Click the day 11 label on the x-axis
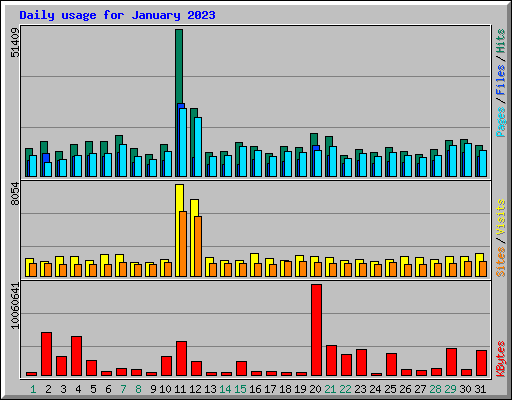The image size is (512, 400). [x=180, y=389]
